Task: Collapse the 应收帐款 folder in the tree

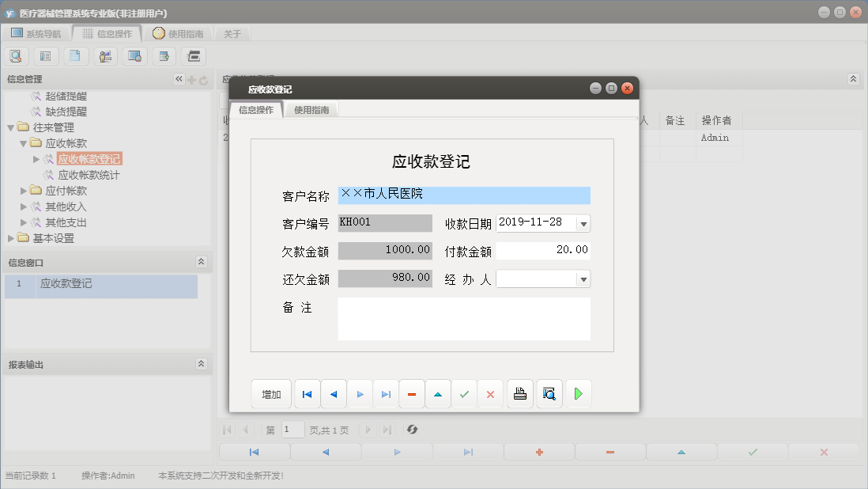Action: 23,142
